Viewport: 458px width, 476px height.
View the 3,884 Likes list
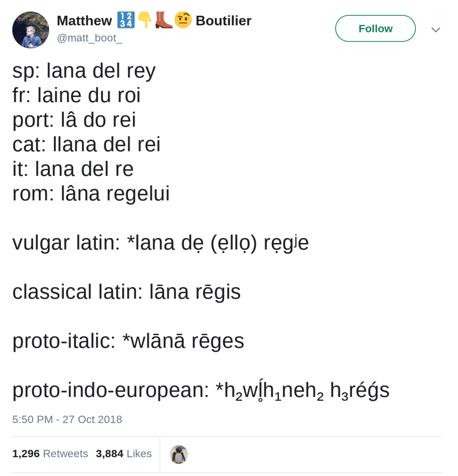pos(124,453)
